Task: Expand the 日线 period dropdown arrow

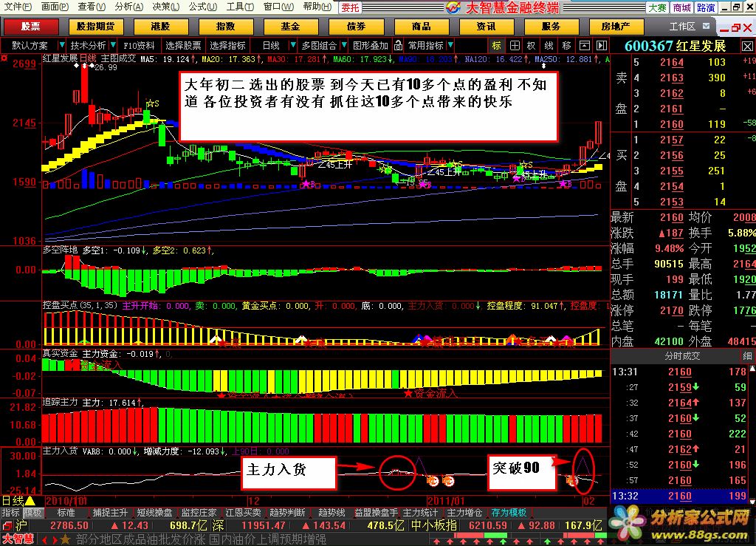Action: click(x=292, y=45)
